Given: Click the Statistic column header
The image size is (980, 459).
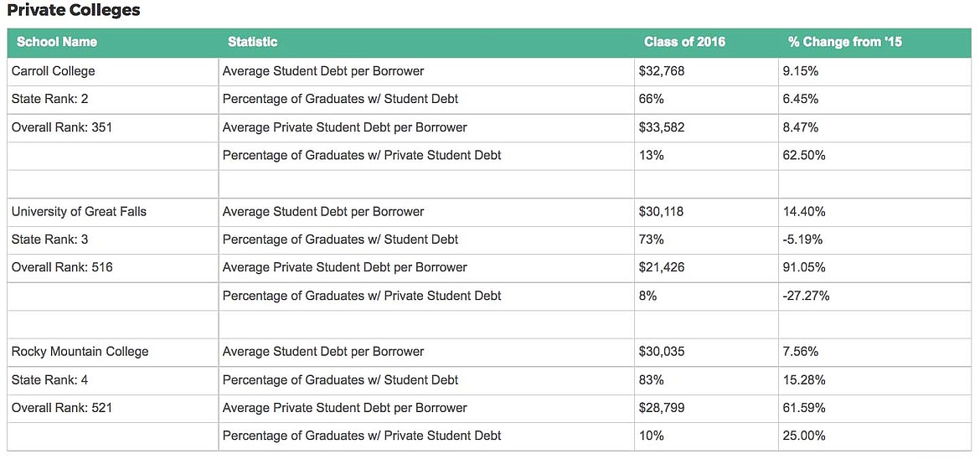Looking at the screenshot, I should (x=252, y=42).
